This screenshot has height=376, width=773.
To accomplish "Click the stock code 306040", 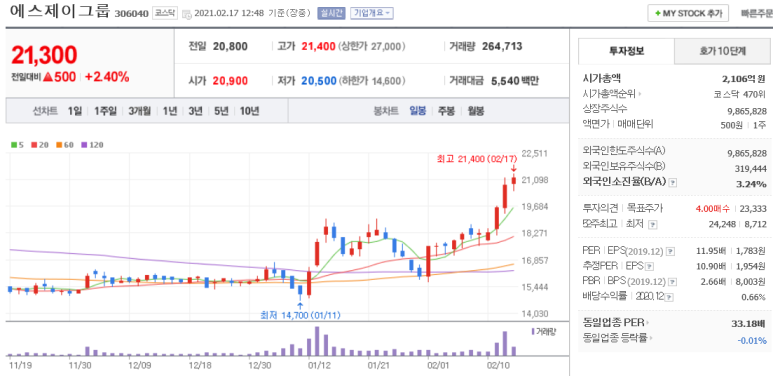I will [x=132, y=14].
